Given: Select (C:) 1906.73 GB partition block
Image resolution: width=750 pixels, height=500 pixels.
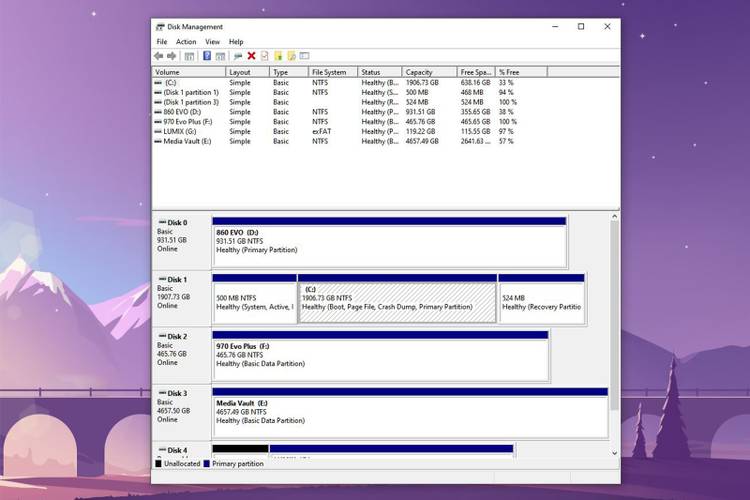Looking at the screenshot, I should (x=397, y=299).
